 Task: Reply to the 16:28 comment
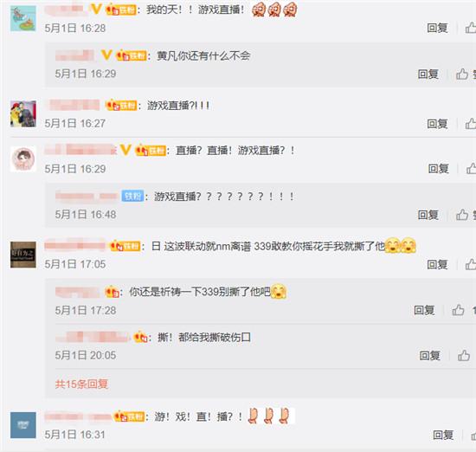437,29
